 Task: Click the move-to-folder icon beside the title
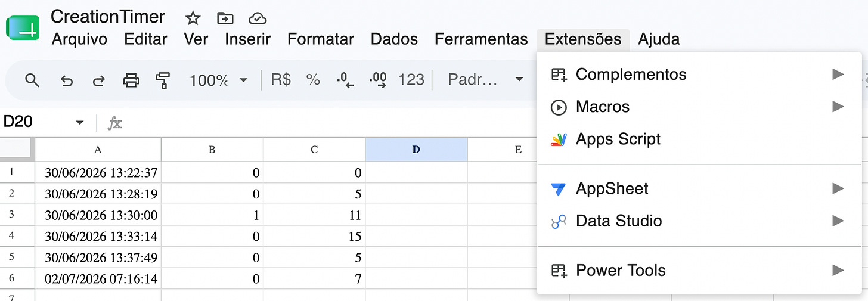coord(225,18)
